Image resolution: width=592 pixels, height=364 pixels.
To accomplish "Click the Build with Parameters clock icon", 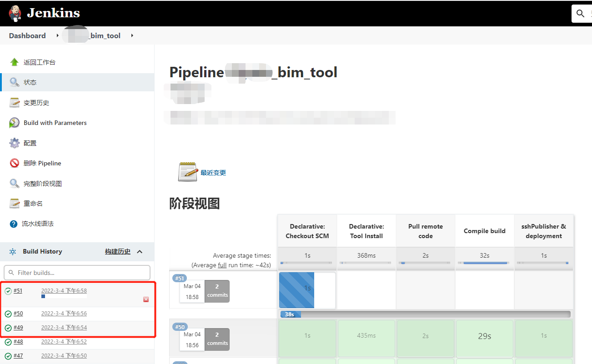I will click(x=15, y=123).
